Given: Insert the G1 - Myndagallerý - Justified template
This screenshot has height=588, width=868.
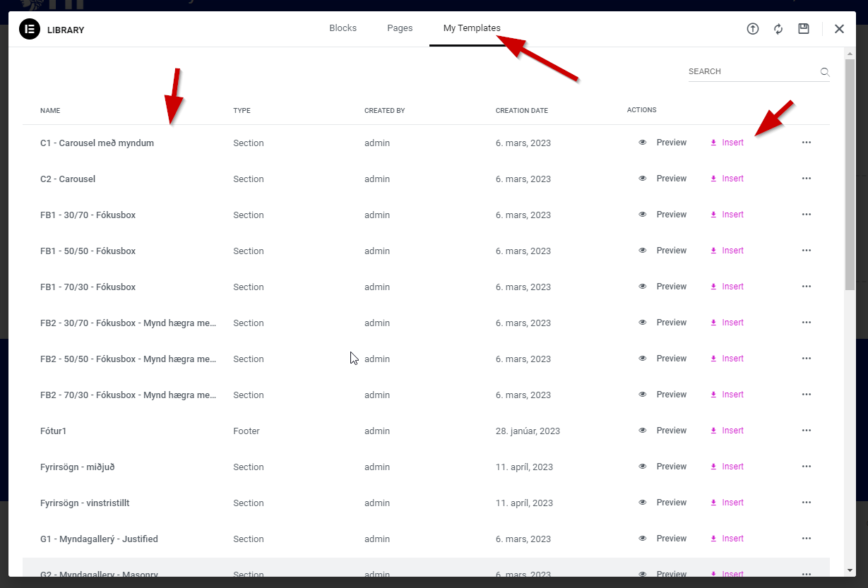Looking at the screenshot, I should pyautogui.click(x=727, y=539).
